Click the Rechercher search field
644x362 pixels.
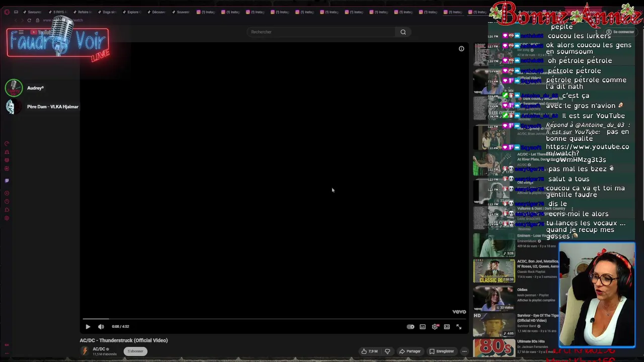(322, 32)
